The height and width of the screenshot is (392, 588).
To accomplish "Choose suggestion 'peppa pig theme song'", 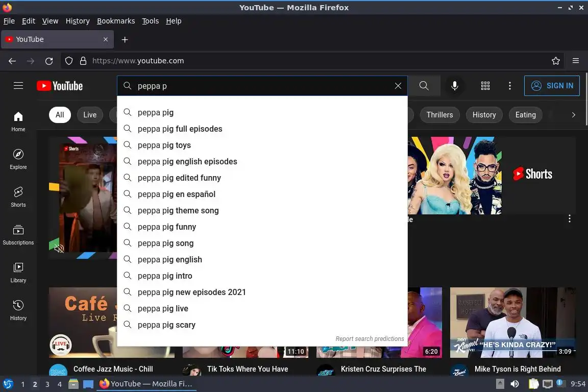I will [262, 210].
